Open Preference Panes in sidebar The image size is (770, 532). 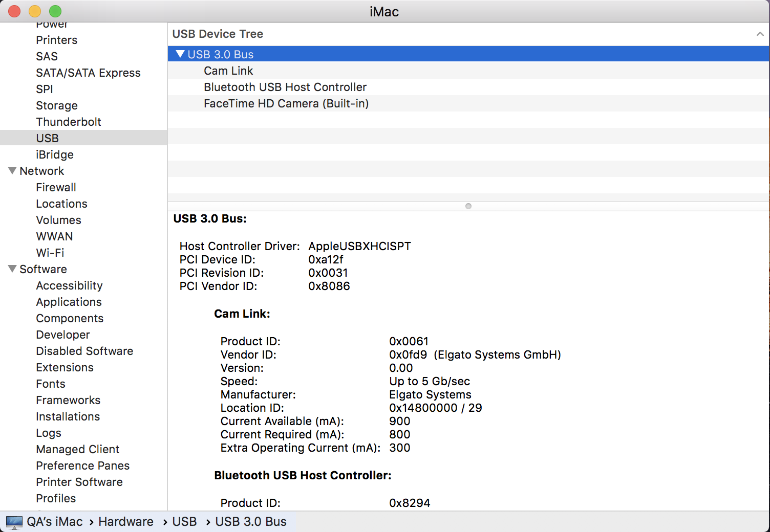pyautogui.click(x=82, y=465)
